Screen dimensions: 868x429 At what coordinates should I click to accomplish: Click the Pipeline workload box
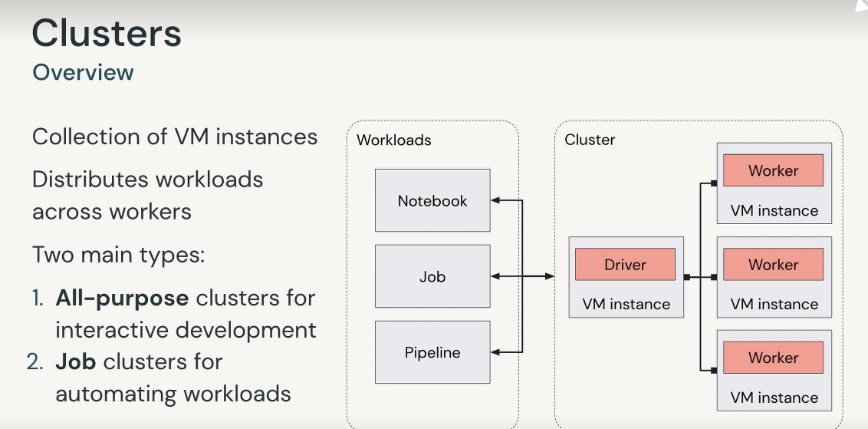point(432,352)
